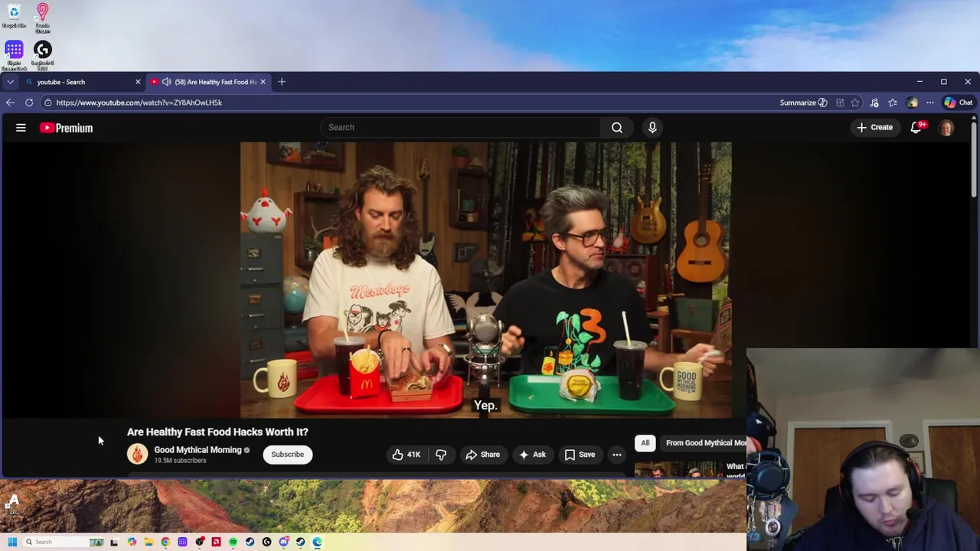Open the Windows Start menu
This screenshot has width=980, height=551.
(x=12, y=542)
